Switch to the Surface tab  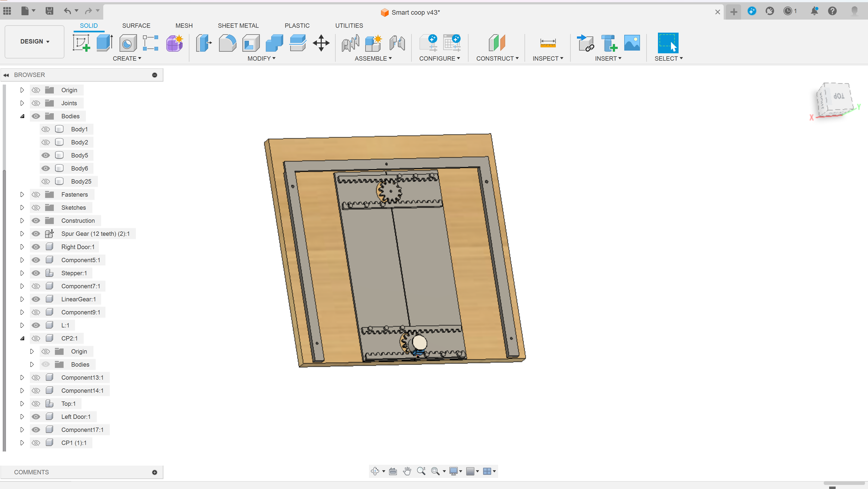coord(136,26)
